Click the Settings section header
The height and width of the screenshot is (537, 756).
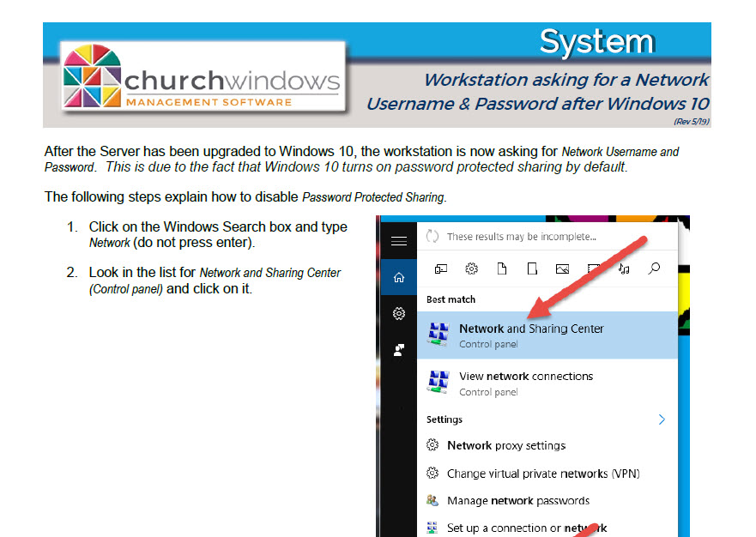tap(445, 419)
